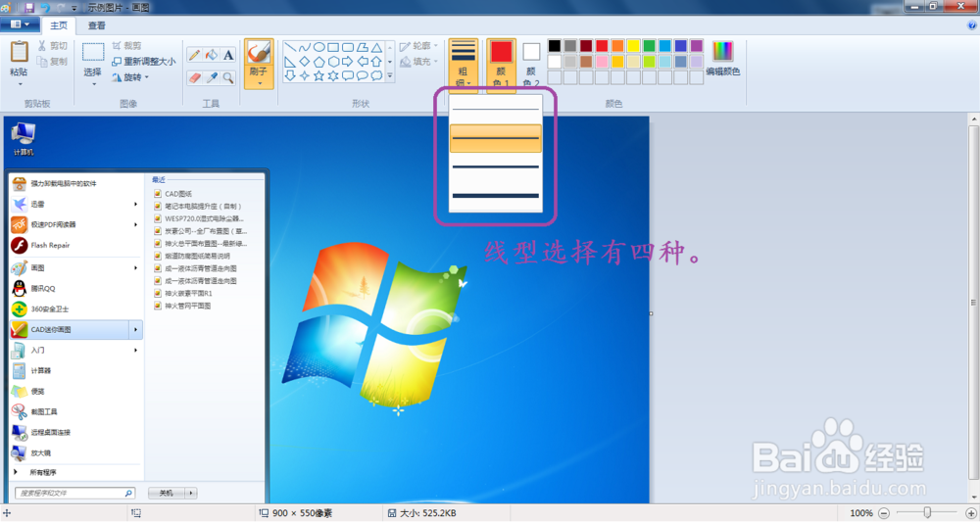Choose the Five-point star shape
Screen dimensions: 980x522
click(318, 75)
